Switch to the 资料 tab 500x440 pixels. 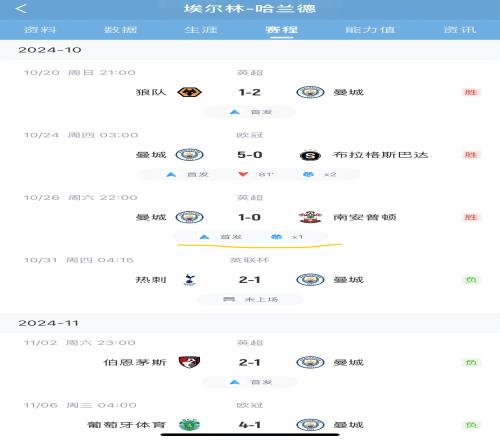click(x=40, y=30)
